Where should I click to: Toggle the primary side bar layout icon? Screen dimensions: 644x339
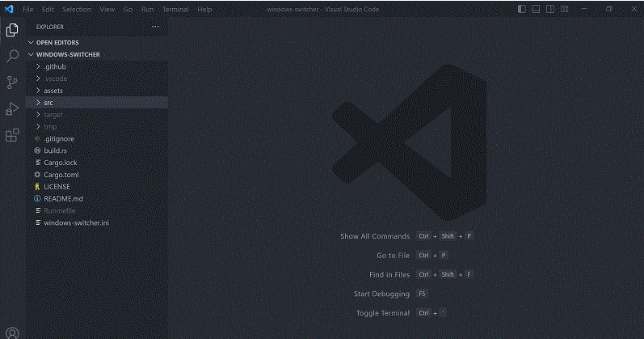[x=522, y=9]
